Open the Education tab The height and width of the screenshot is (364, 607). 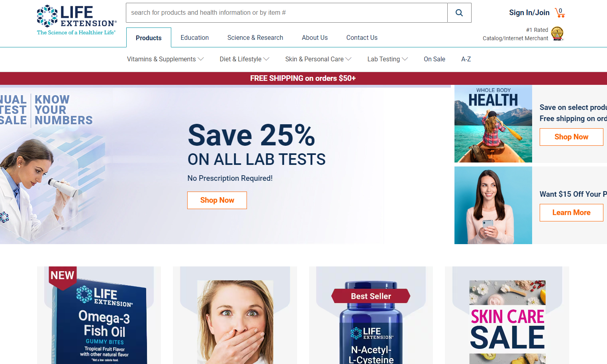(195, 37)
